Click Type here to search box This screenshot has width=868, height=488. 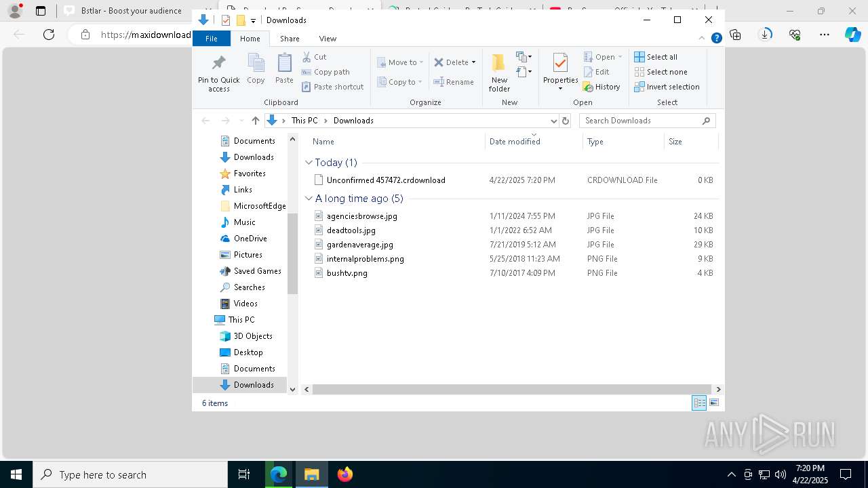coord(130,474)
